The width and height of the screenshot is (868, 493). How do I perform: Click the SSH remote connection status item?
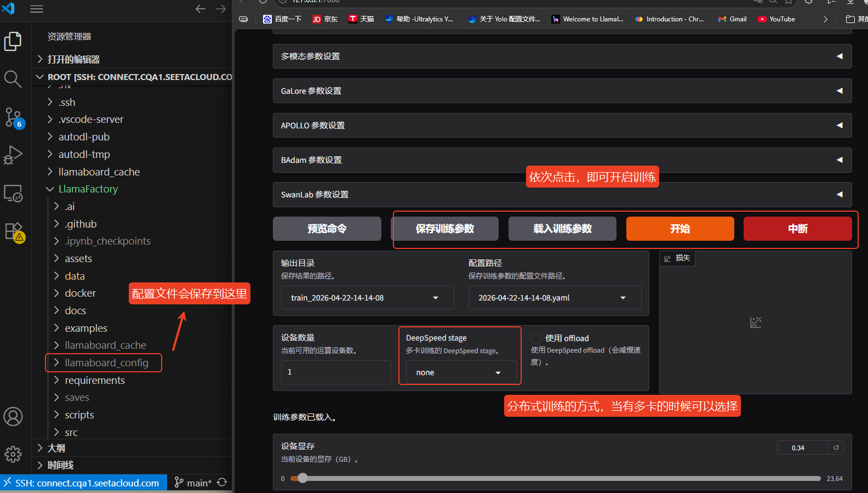[x=83, y=483]
